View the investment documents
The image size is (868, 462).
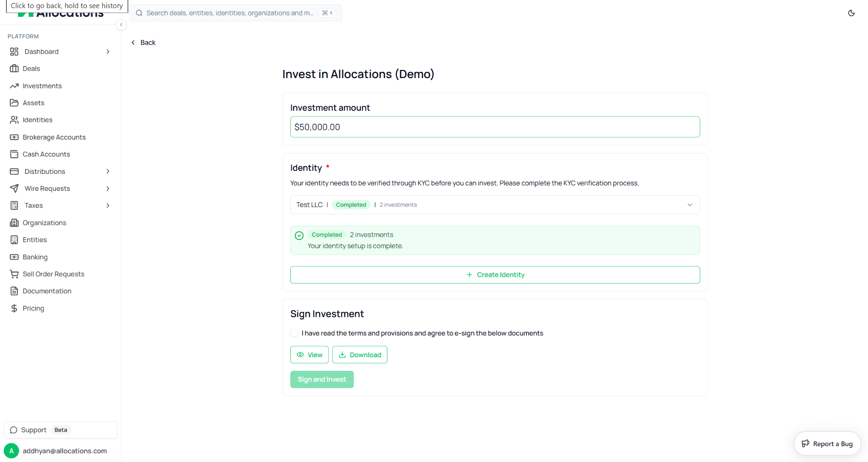309,355
